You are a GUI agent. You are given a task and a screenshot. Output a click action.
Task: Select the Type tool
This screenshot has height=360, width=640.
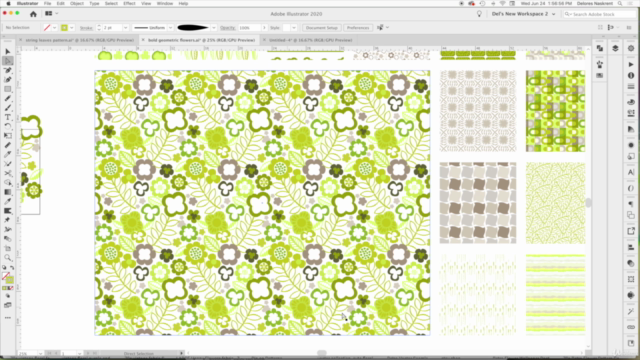coord(8,117)
